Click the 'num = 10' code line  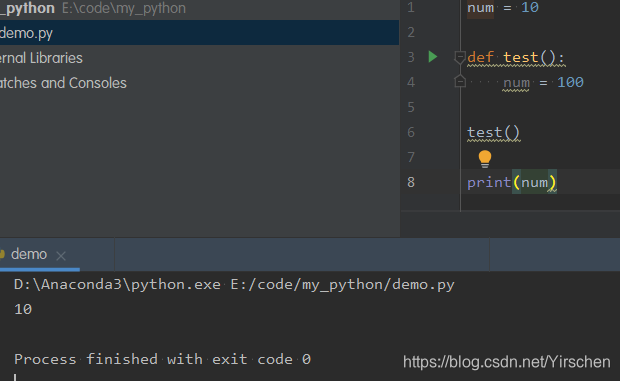pyautogui.click(x=503, y=8)
